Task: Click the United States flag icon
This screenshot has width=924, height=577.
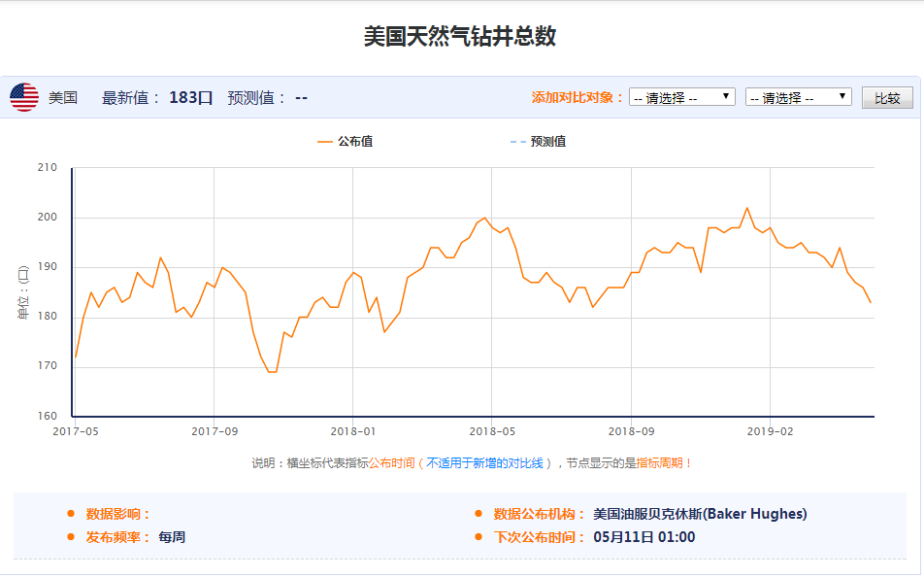Action: coord(24,97)
